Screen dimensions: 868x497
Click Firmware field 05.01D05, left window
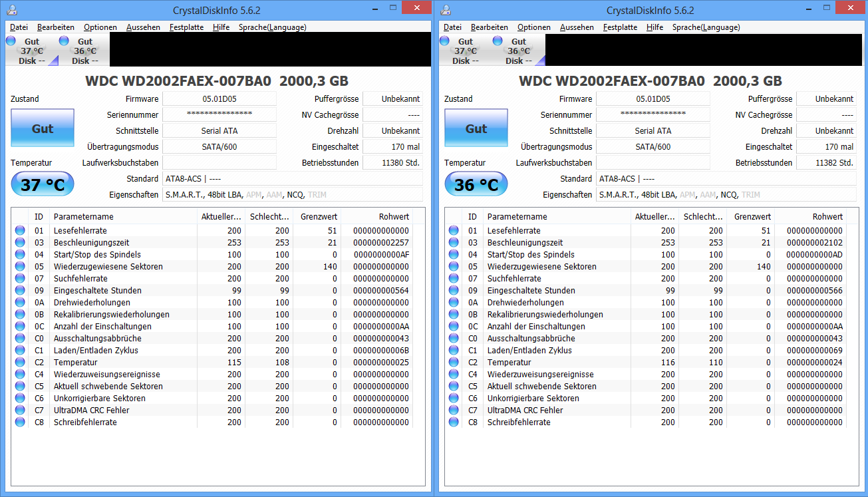[x=219, y=98]
